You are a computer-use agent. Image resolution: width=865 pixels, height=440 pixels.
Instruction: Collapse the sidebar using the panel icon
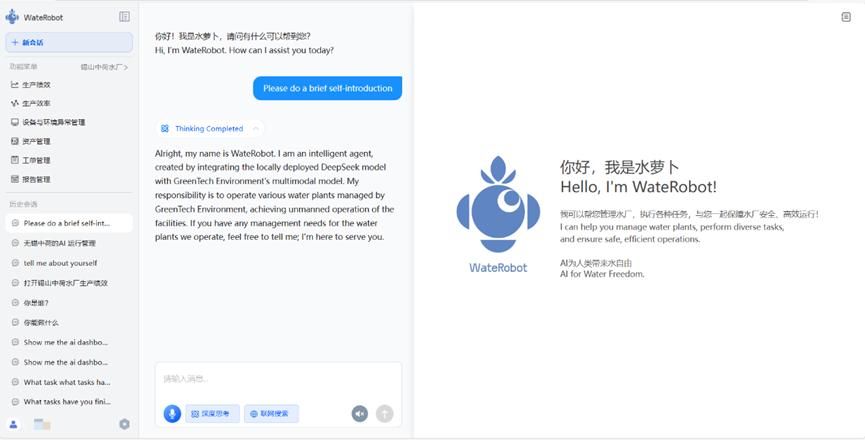125,17
